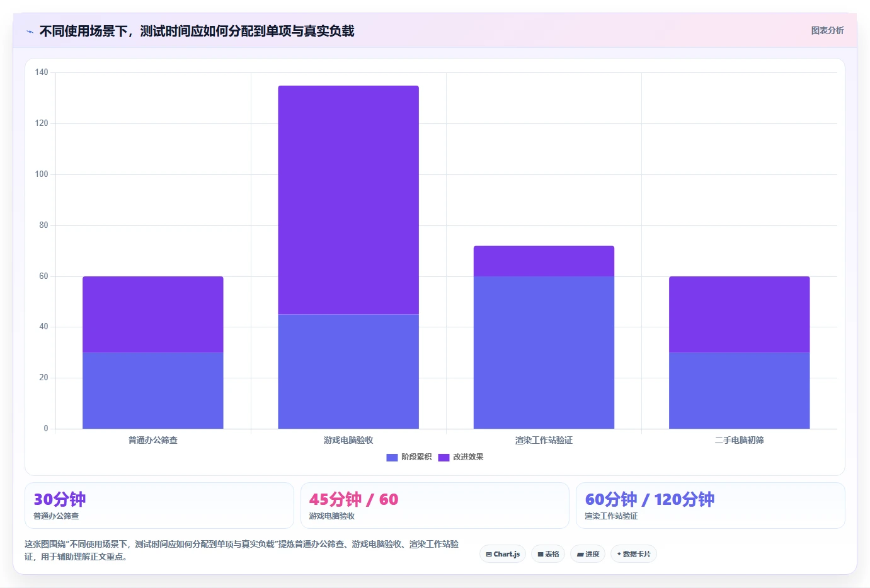Screen dimensions: 870x588
Task: Click the 图表分析 label in the header
Action: click(x=827, y=30)
